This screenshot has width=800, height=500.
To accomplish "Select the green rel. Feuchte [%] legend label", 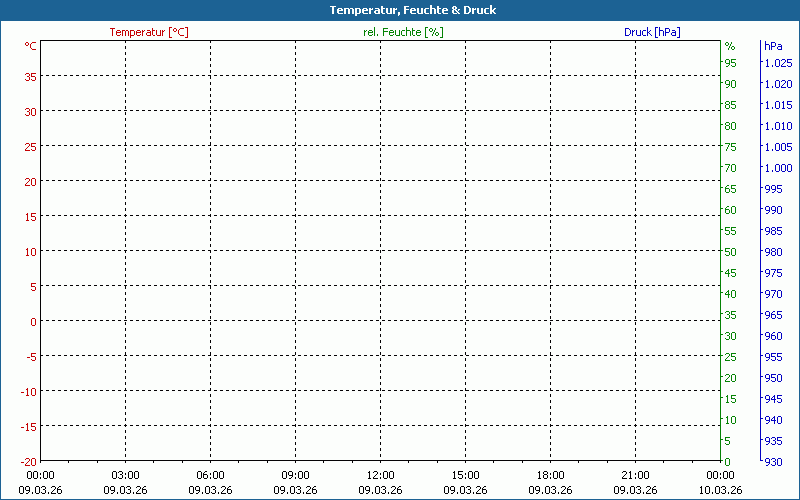I will point(403,32).
